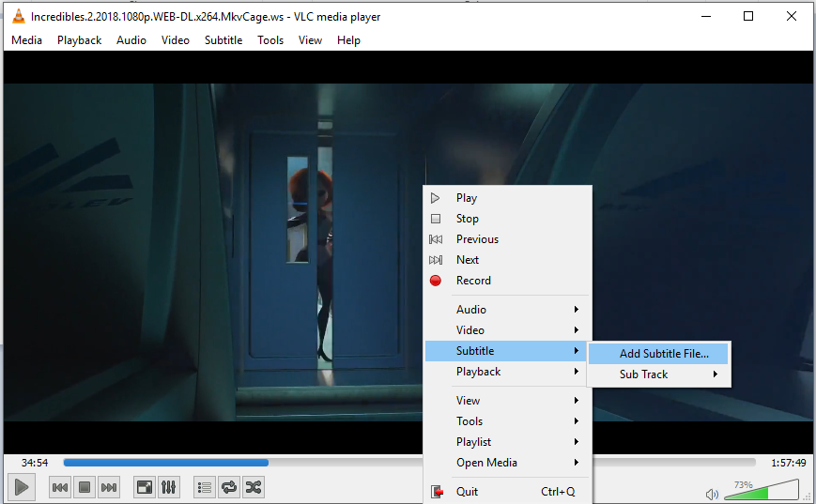
Task: Toggle shuffle random playback
Action: coord(254,487)
